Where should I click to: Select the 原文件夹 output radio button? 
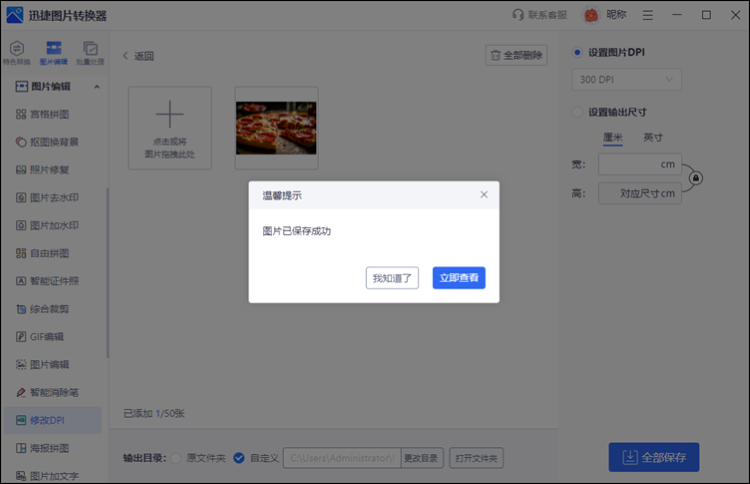coord(176,458)
